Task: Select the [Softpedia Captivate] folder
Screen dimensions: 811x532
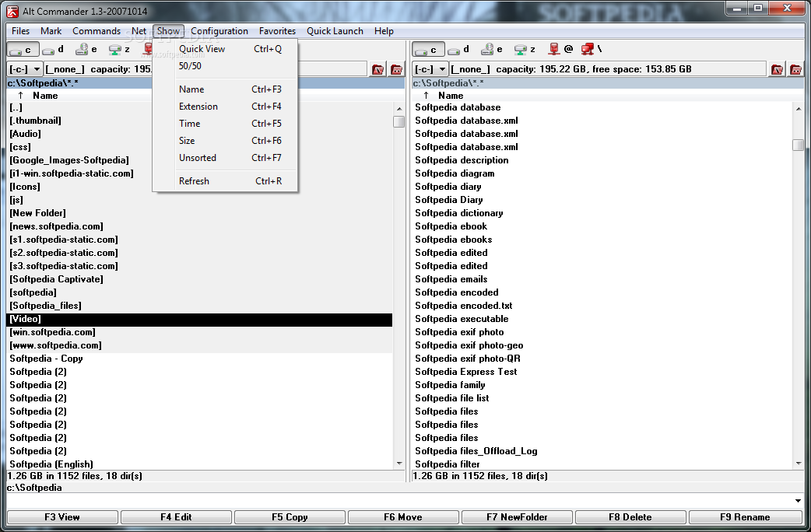Action: (200, 279)
